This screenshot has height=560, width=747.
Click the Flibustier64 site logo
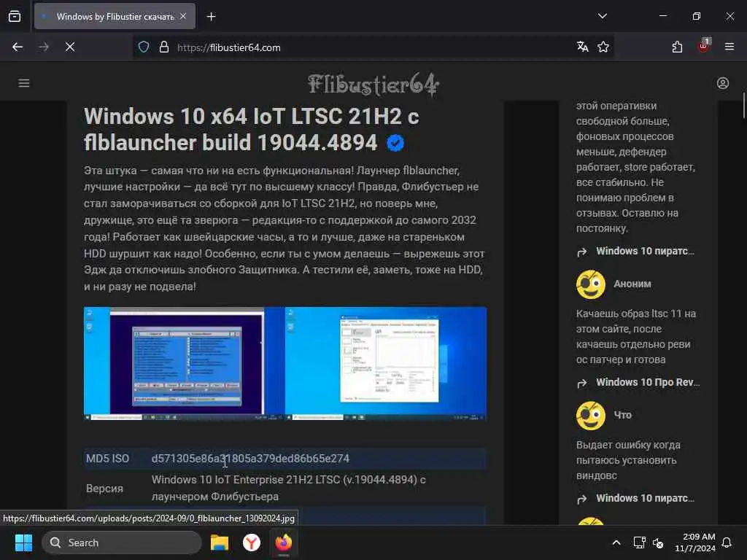[373, 85]
